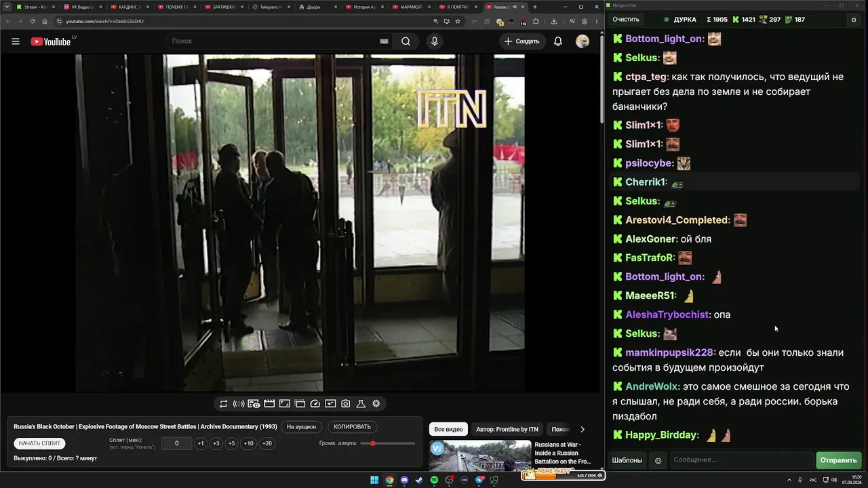This screenshot has width=868, height=488.
Task: Click username 'AndreWolx' in chat
Action: tap(651, 386)
